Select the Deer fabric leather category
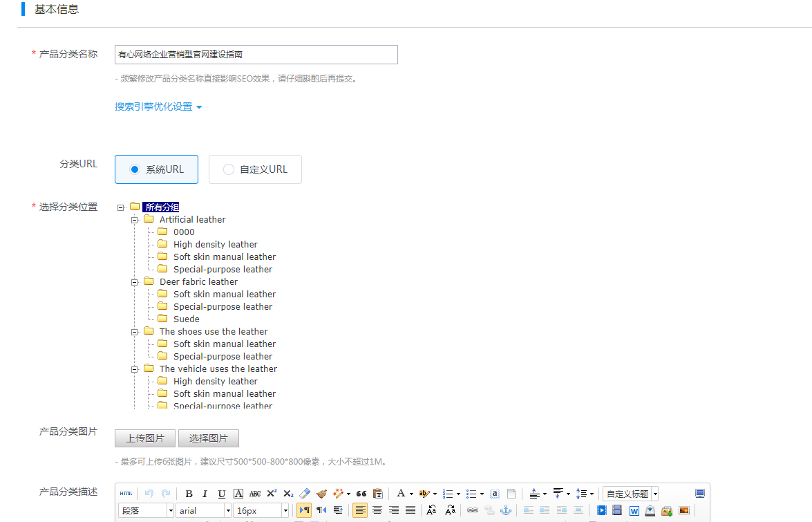The image size is (812, 522). tap(198, 282)
